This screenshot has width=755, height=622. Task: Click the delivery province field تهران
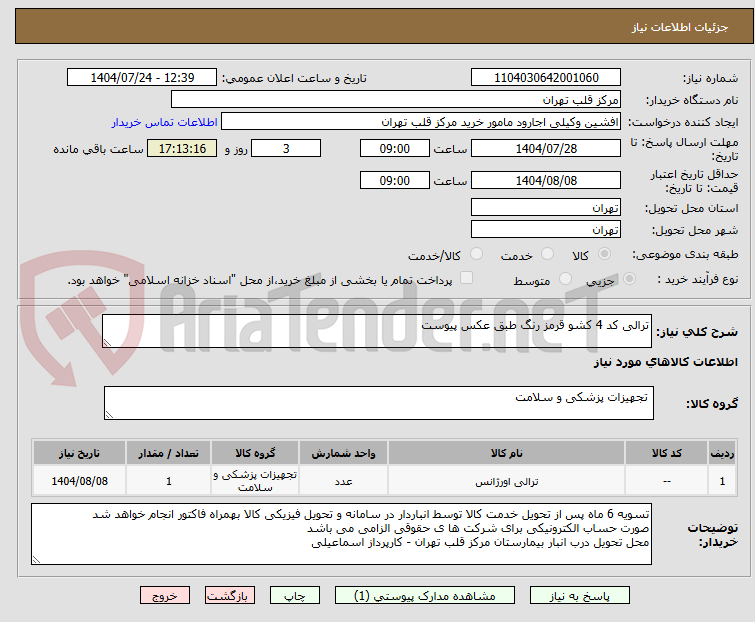(546, 207)
